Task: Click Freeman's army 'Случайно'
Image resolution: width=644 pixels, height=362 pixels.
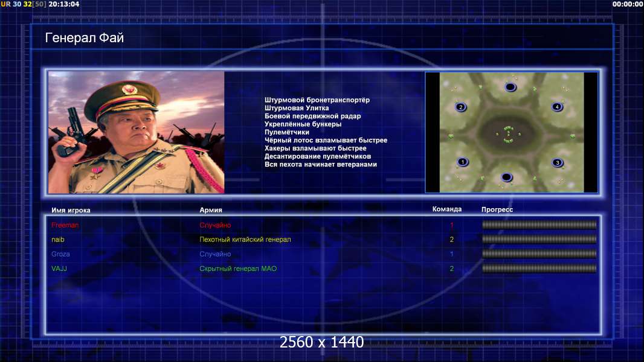Action: point(215,225)
